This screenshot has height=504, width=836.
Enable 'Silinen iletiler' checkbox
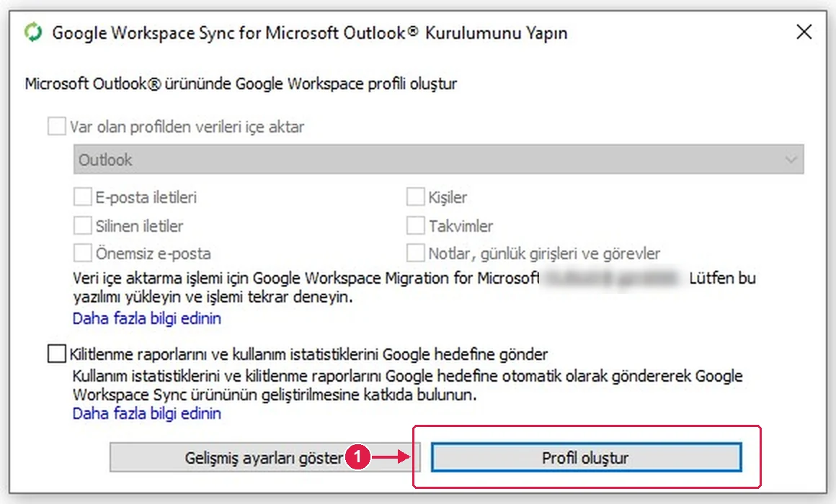point(82,225)
